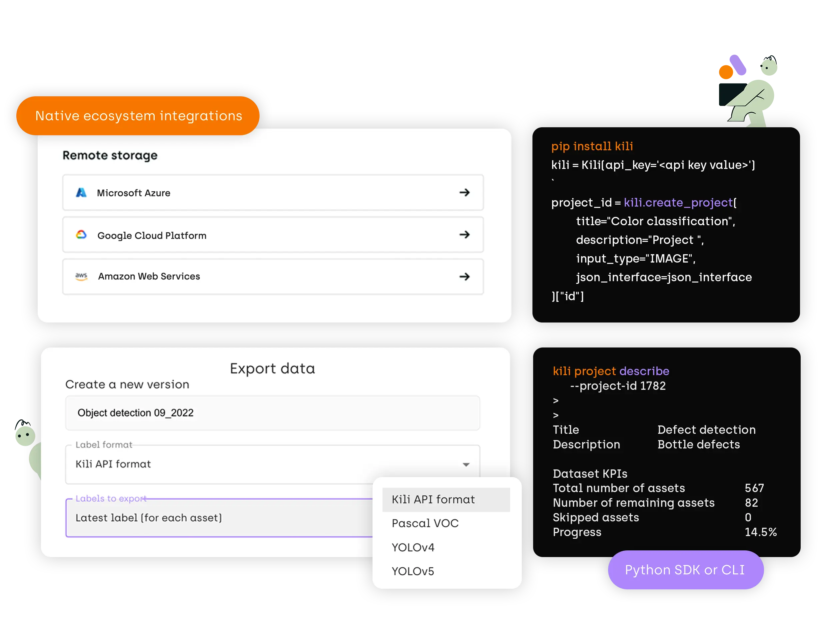The width and height of the screenshot is (833, 644).
Task: Click the Python SDK or CLI button
Action: [x=685, y=570]
